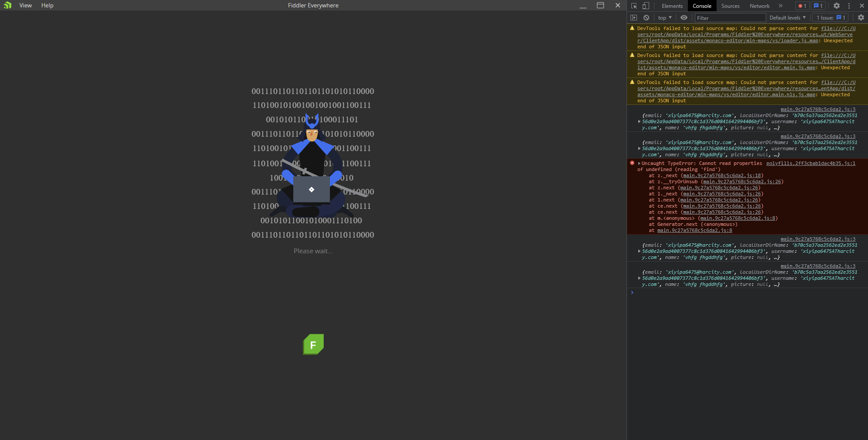The height and width of the screenshot is (440, 868).
Task: Open the top JavaScript context dropdown
Action: pyautogui.click(x=665, y=18)
